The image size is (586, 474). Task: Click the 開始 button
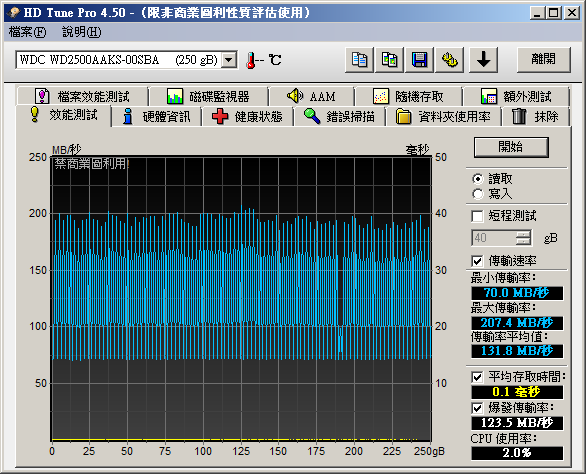(511, 147)
